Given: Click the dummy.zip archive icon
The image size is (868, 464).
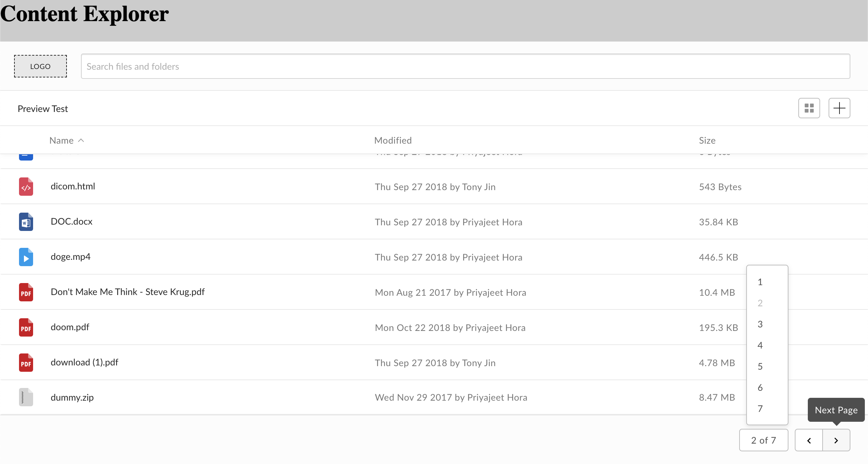Looking at the screenshot, I should pyautogui.click(x=26, y=397).
